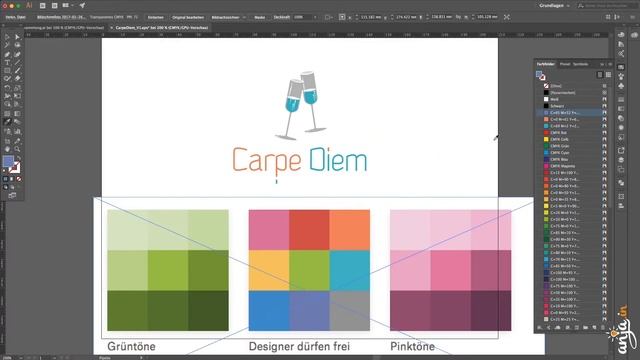Open swatch libraries menu at panel bottom
This screenshot has height=360, width=640.
point(540,327)
